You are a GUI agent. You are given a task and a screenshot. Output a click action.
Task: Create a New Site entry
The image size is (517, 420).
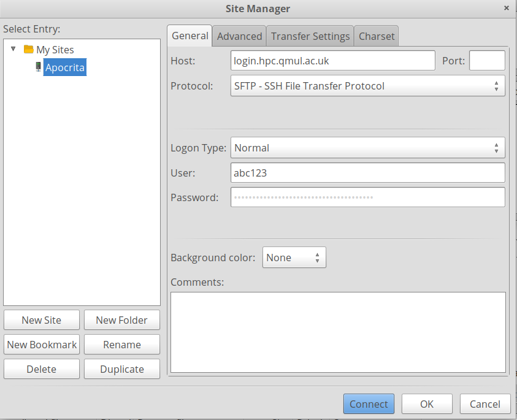pos(41,319)
